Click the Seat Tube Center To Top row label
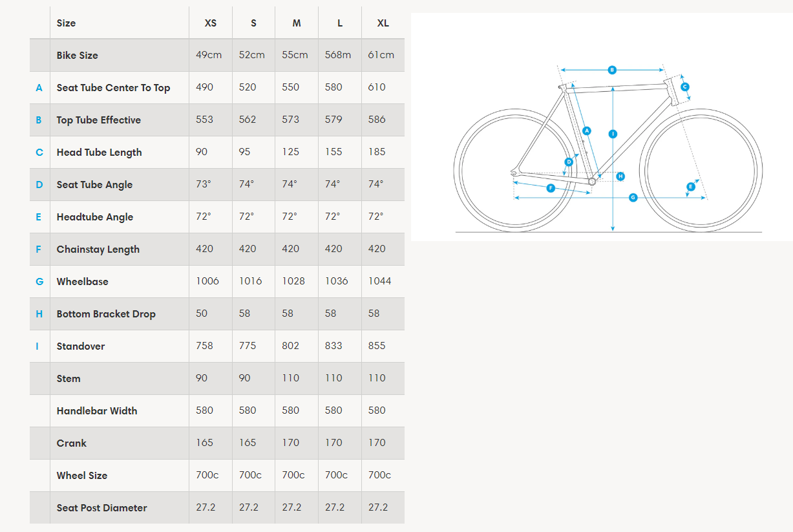 113,87
